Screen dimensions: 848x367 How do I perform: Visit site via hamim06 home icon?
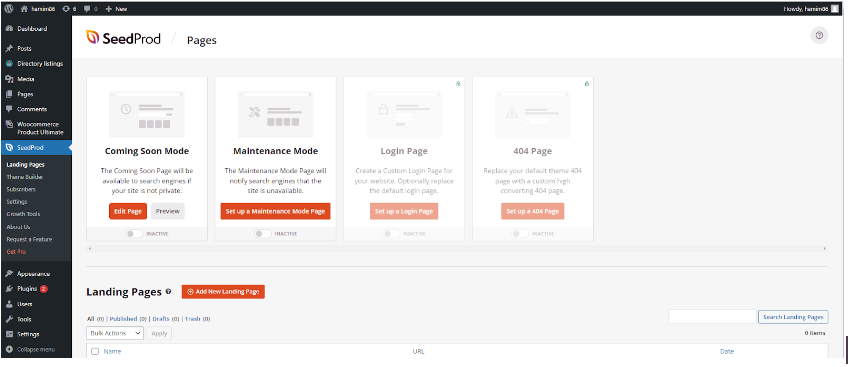pyautogui.click(x=38, y=9)
